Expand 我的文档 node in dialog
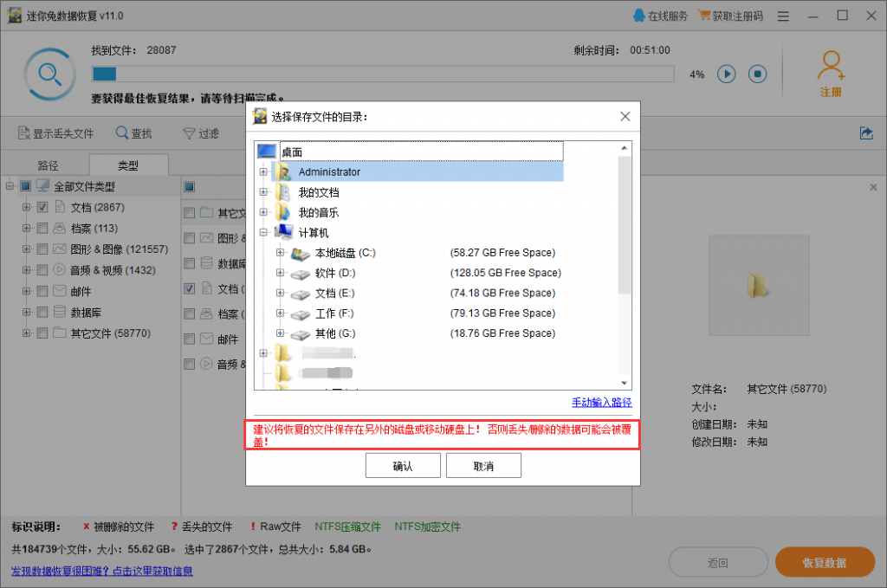The width and height of the screenshot is (887, 588). pos(263,192)
